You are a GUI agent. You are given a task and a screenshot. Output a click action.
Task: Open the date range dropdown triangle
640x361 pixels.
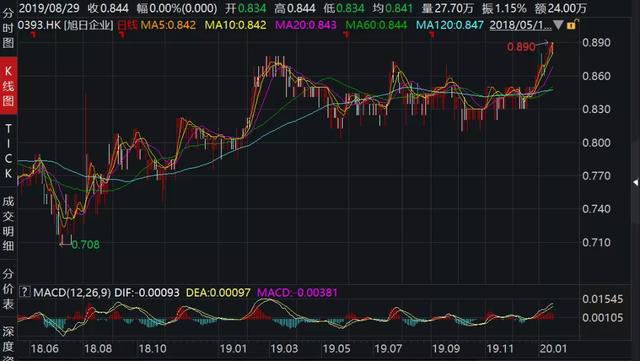(558, 25)
